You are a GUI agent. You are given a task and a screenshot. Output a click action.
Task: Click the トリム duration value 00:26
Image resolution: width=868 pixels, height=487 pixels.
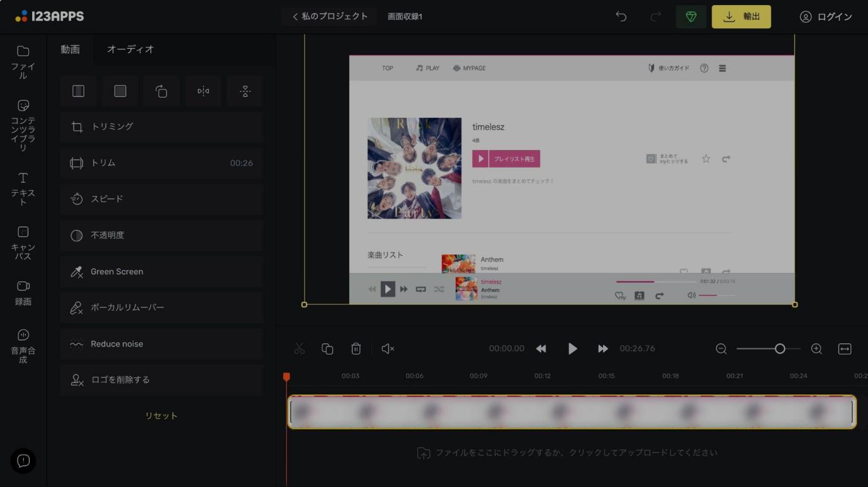[241, 163]
